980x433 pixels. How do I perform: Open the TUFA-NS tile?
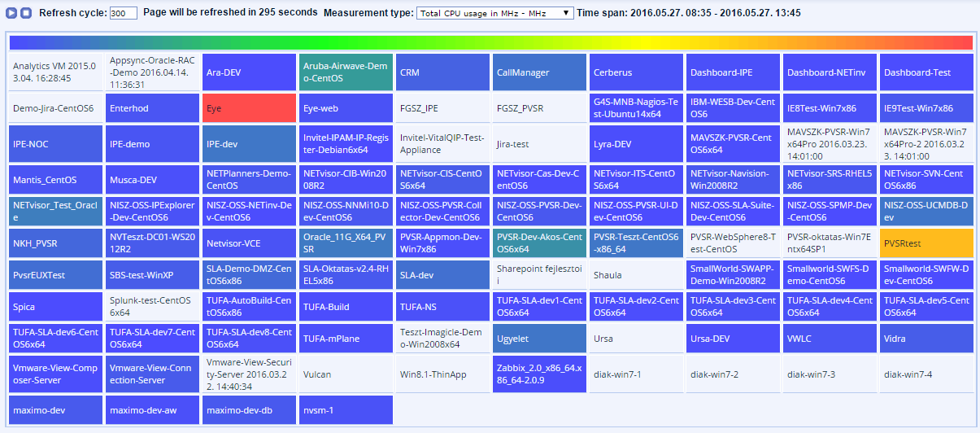[442, 307]
